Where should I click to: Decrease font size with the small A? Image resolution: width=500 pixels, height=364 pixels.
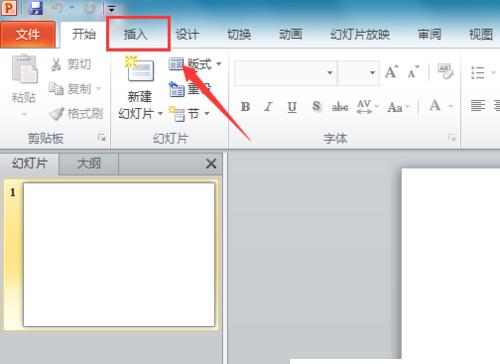tap(413, 71)
